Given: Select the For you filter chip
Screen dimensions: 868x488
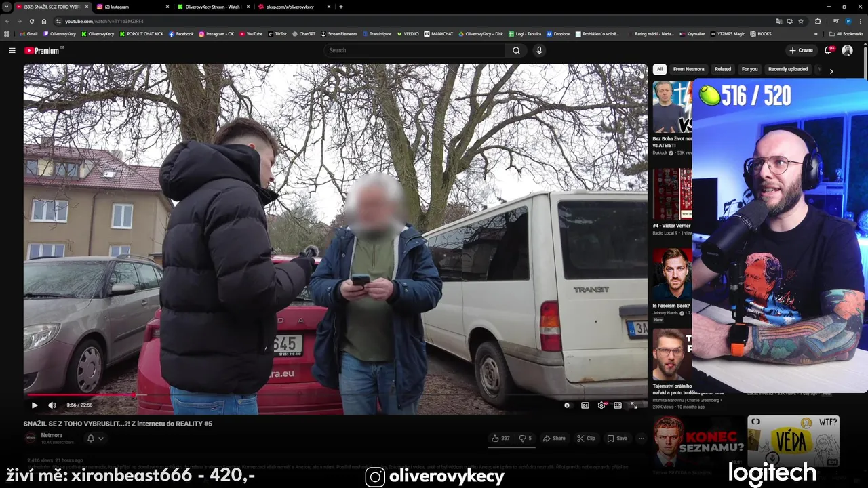Looking at the screenshot, I should (749, 69).
